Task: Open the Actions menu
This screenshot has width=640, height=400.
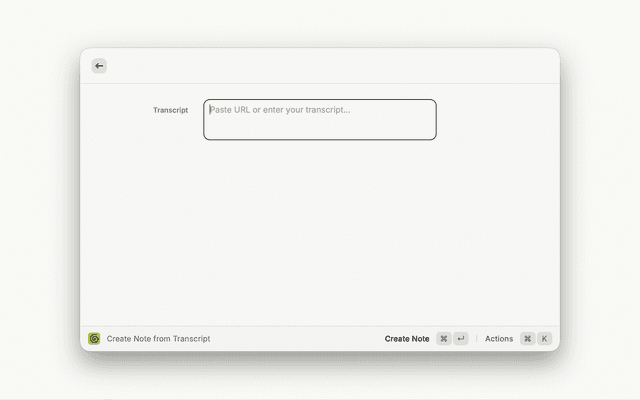Action: pyautogui.click(x=499, y=339)
